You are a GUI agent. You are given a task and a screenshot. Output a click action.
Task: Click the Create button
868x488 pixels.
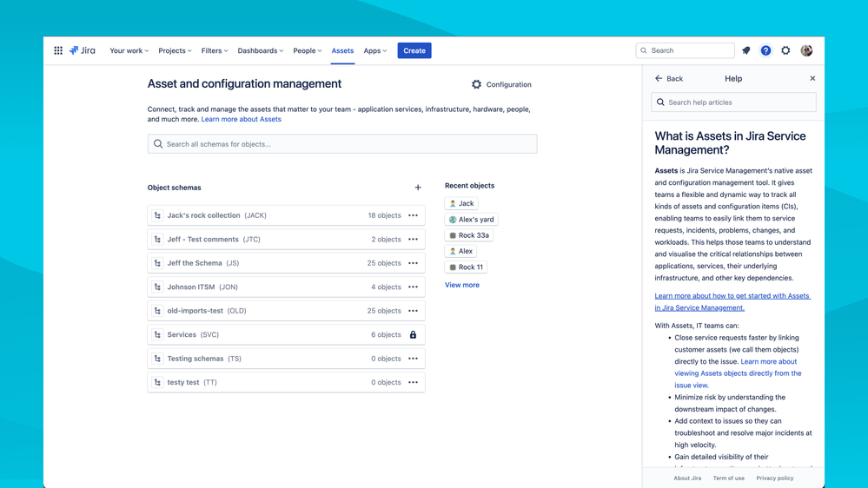click(414, 50)
